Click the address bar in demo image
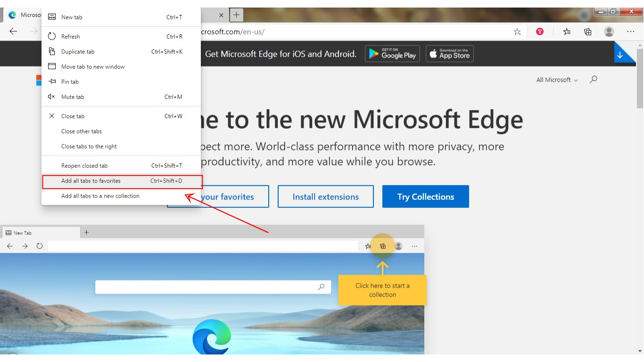Screen dimensions: 644x362 (203, 246)
